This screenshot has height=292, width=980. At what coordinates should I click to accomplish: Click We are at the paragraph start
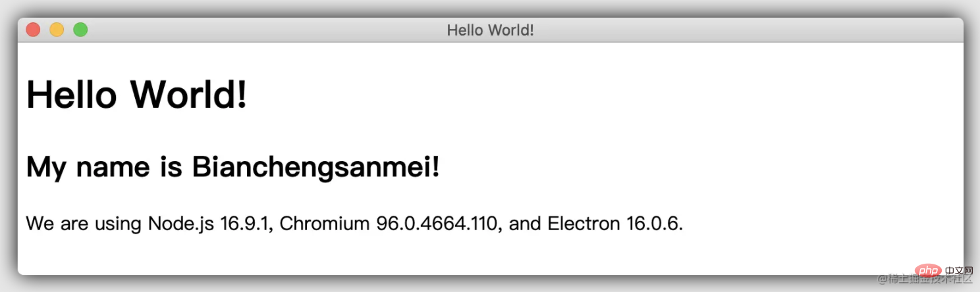point(55,224)
